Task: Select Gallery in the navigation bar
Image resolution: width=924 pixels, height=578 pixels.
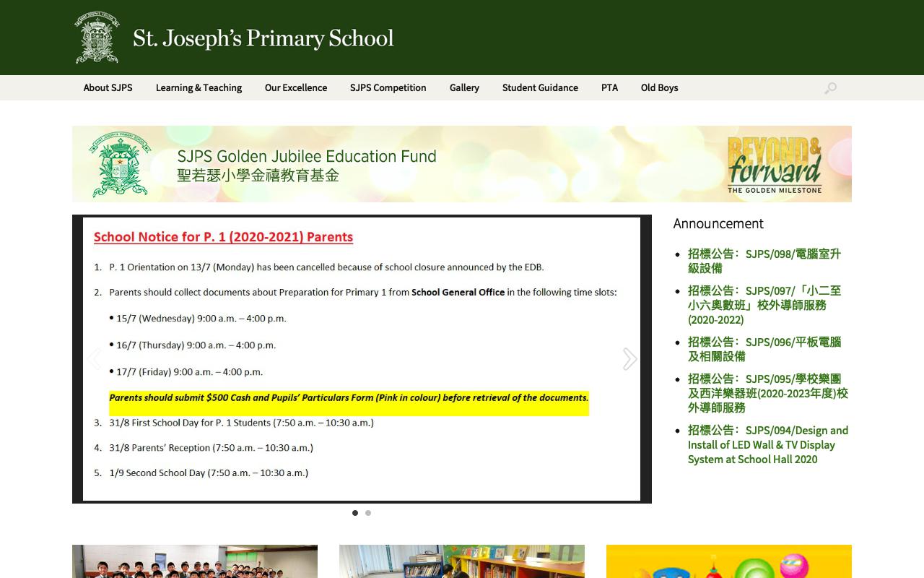Action: coord(464,88)
